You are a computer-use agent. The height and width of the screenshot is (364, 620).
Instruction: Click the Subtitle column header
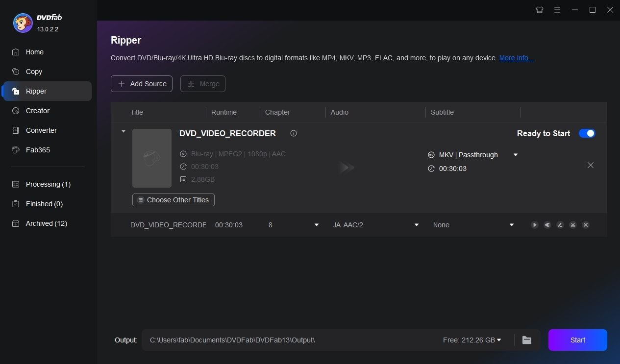point(442,112)
